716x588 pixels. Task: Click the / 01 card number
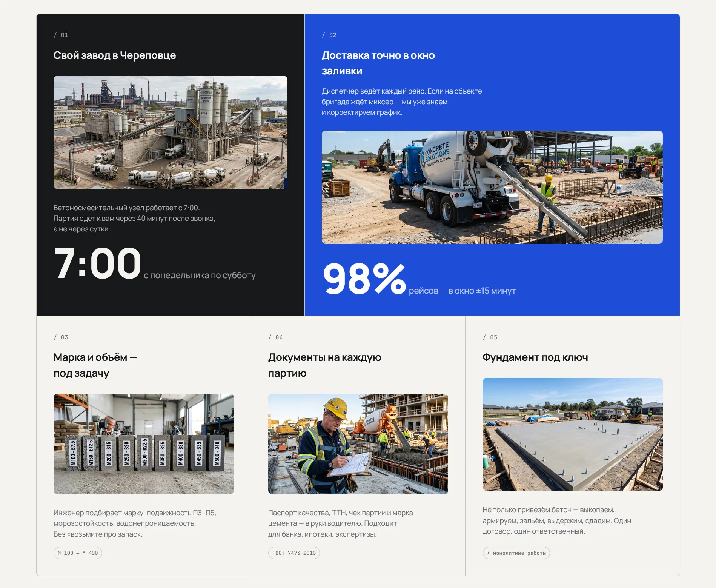click(61, 35)
